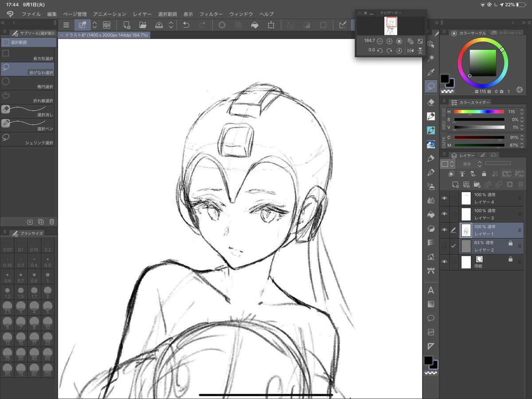
Task: Hide レイヤー 1 via eye icon
Action: pyautogui.click(x=445, y=230)
